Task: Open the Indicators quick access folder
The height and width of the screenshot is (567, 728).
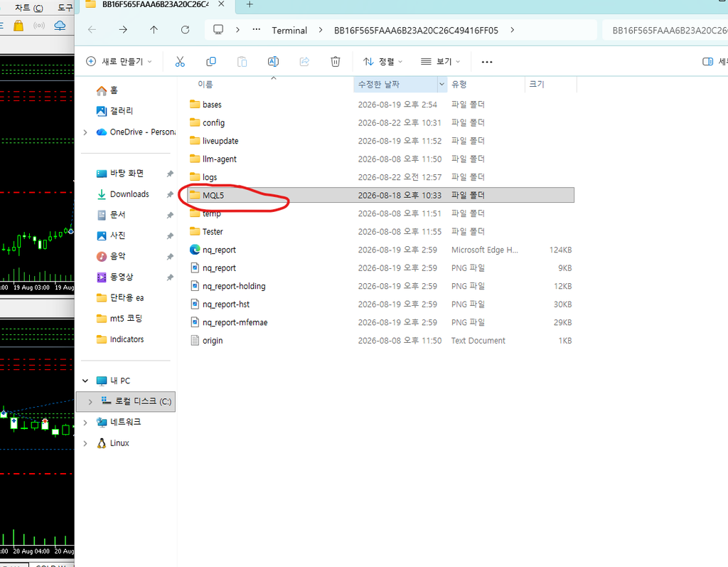Action: (120, 339)
